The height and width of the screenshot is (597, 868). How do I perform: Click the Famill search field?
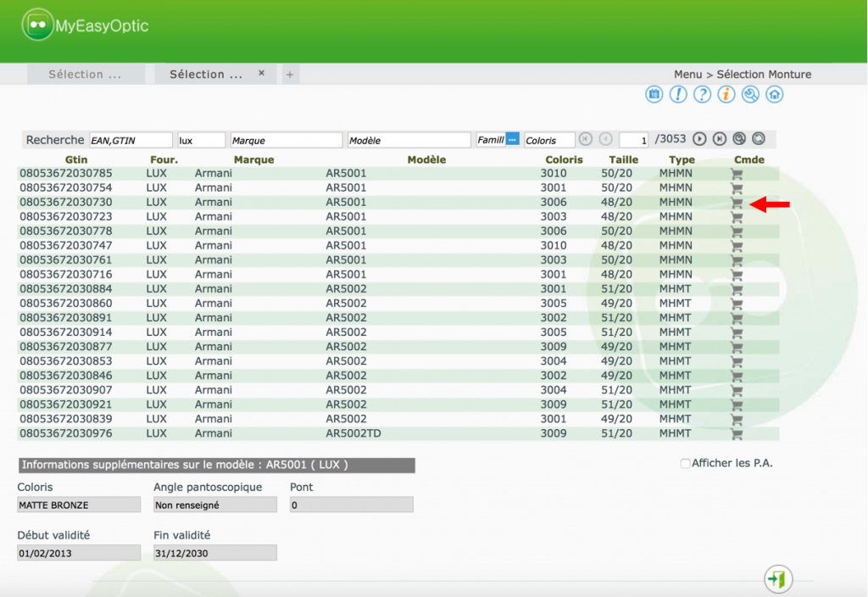click(491, 140)
